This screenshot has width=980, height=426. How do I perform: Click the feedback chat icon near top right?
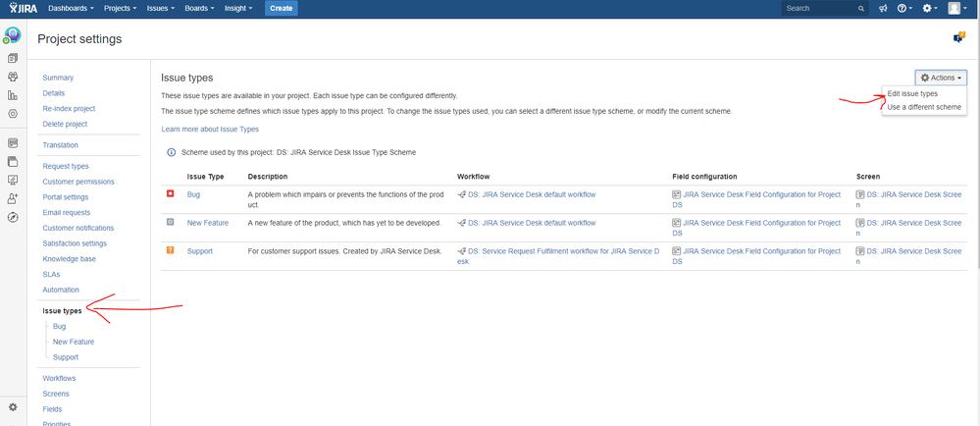point(959,37)
